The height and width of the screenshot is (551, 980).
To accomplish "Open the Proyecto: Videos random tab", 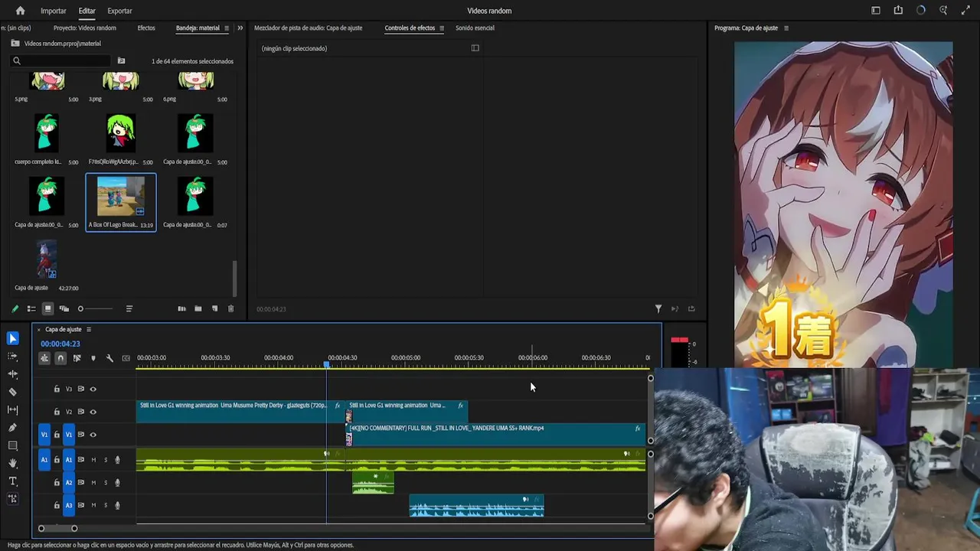I will click(x=85, y=28).
